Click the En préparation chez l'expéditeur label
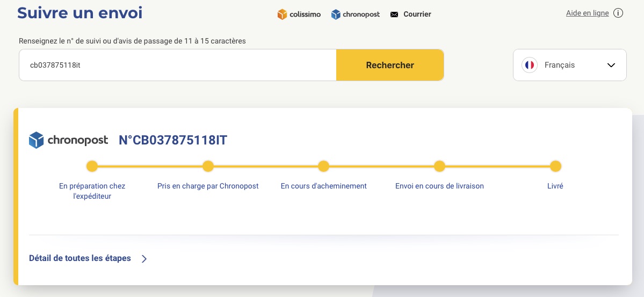 tap(92, 191)
